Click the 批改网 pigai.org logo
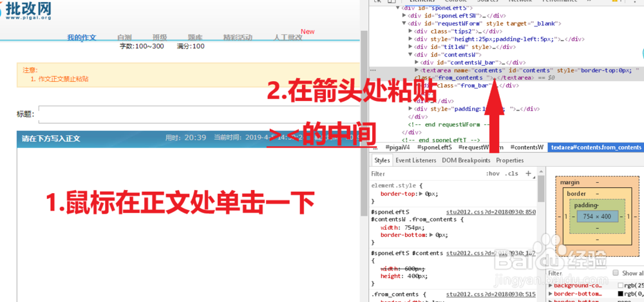Viewport: 644px width, 302px height. [x=26, y=10]
